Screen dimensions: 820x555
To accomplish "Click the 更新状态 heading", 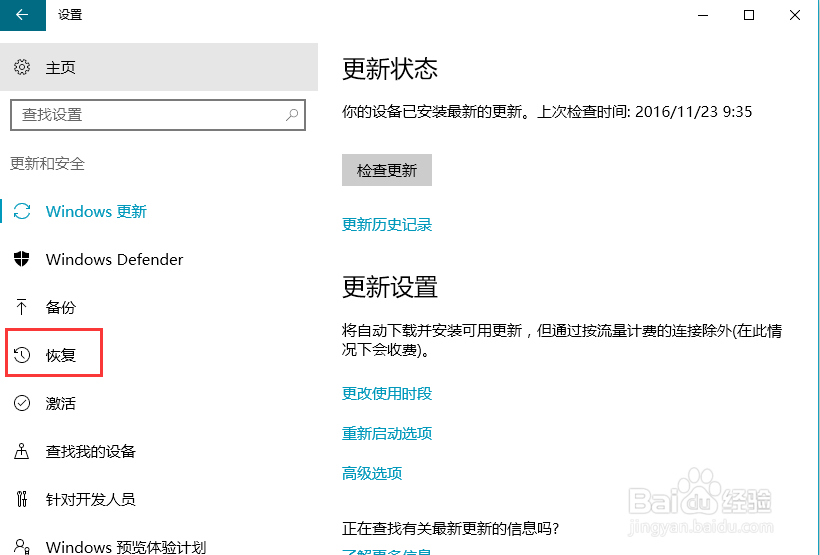I will pyautogui.click(x=390, y=69).
